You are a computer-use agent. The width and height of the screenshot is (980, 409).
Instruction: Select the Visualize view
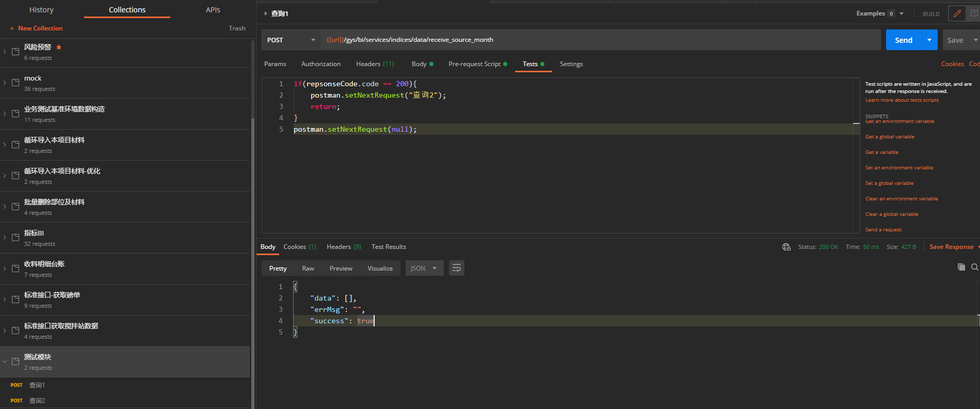pos(380,268)
